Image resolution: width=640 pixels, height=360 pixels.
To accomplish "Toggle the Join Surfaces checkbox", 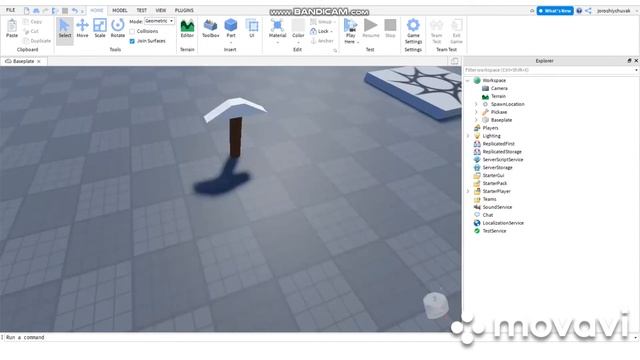I will point(132,41).
